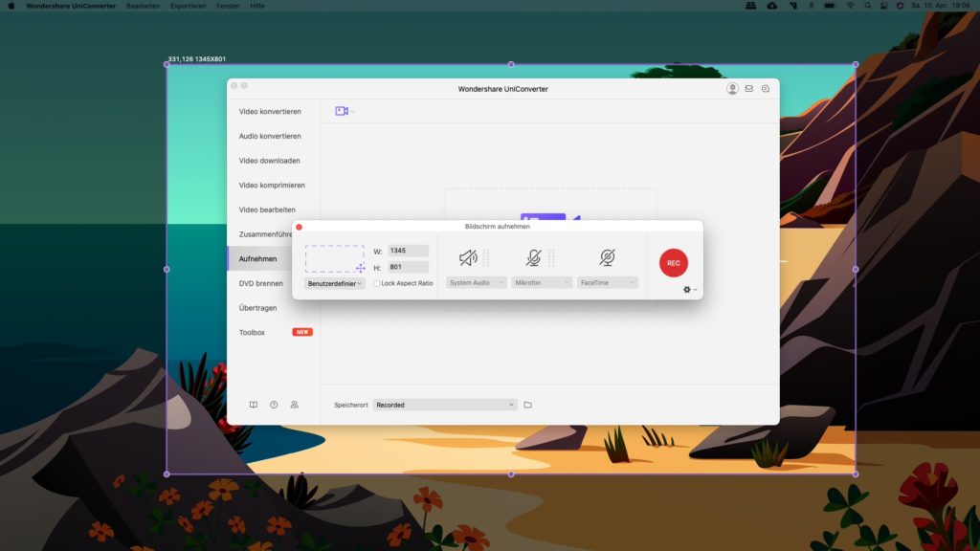
Task: Open the Hilfe menu
Action: coord(256,6)
